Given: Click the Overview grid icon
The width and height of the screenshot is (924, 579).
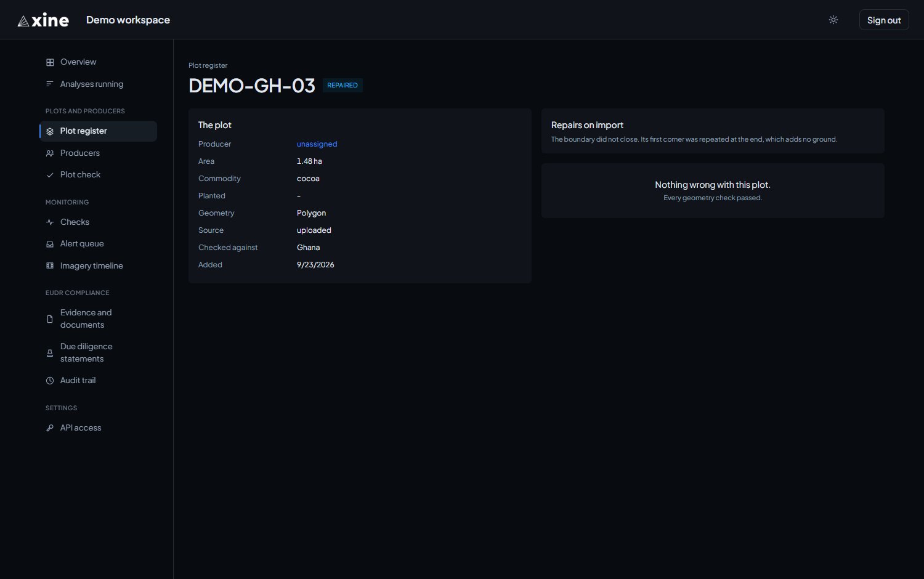Looking at the screenshot, I should 50,62.
